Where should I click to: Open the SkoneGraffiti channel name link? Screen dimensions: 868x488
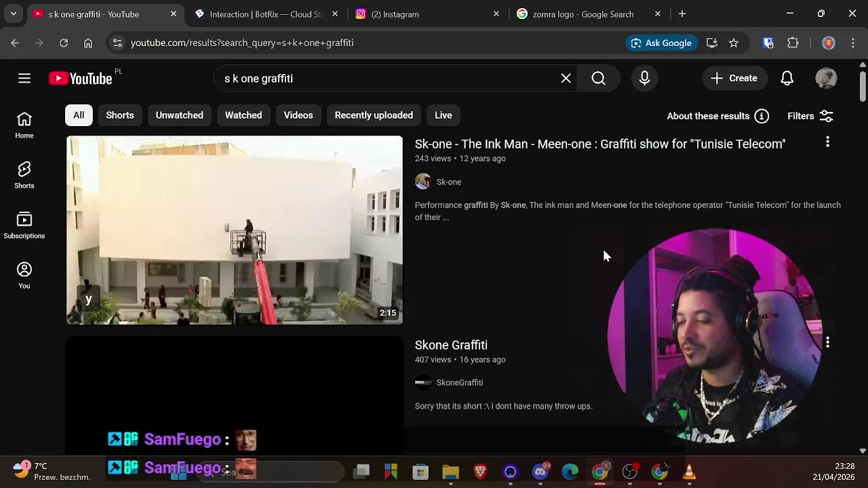click(x=460, y=383)
